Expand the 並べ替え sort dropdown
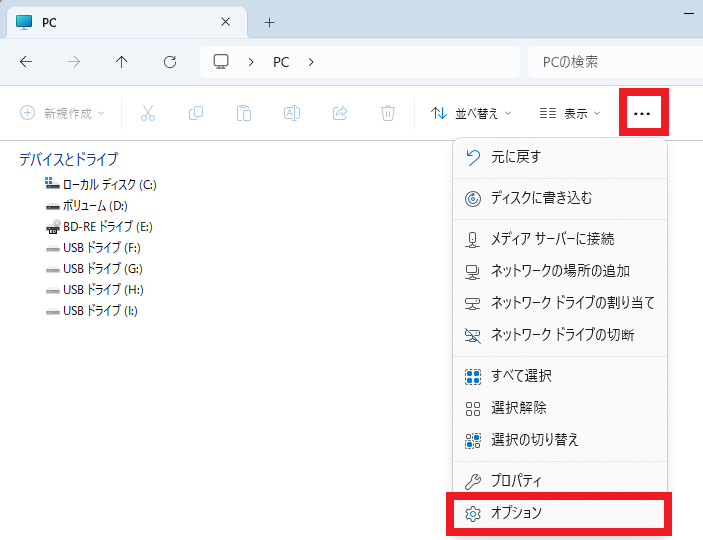Image resolution: width=703 pixels, height=540 pixels. point(471,113)
